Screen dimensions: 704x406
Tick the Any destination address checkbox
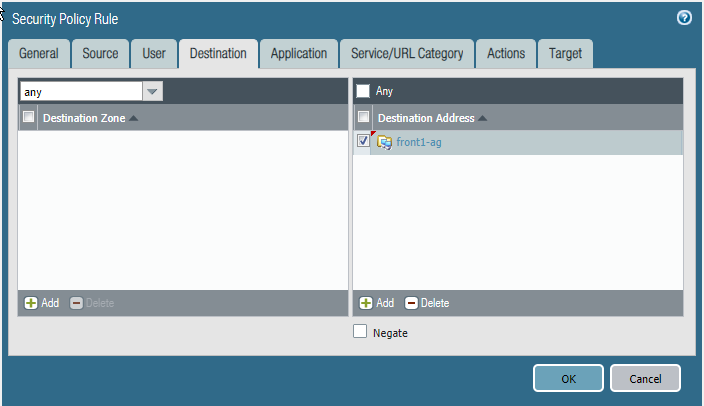(363, 91)
